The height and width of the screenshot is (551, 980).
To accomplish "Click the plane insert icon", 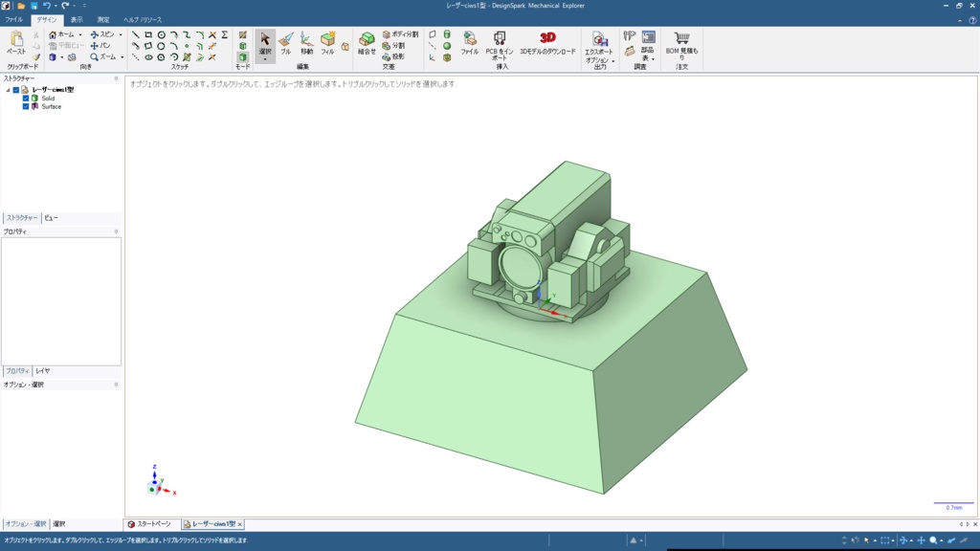I will [433, 34].
